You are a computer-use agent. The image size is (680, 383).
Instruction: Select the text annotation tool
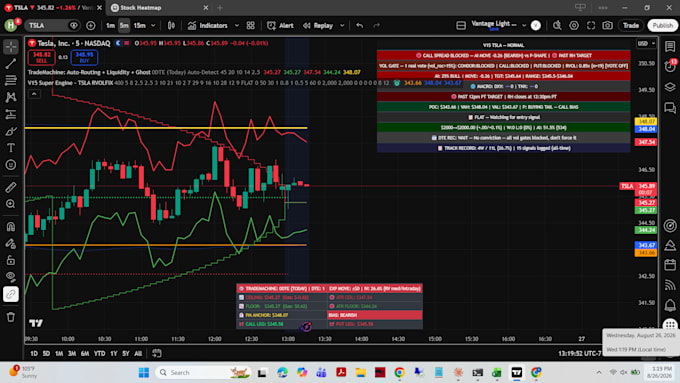tap(11, 148)
